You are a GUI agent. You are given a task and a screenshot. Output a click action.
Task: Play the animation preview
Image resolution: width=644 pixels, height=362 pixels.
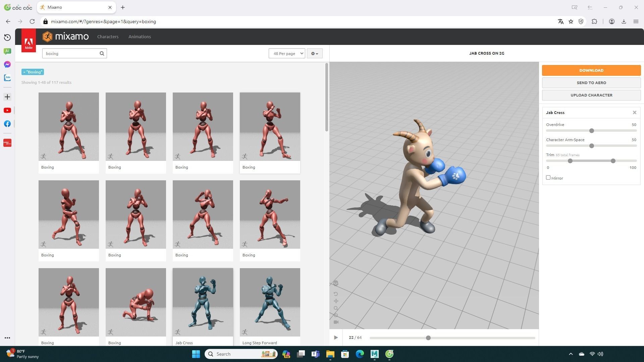click(x=336, y=338)
